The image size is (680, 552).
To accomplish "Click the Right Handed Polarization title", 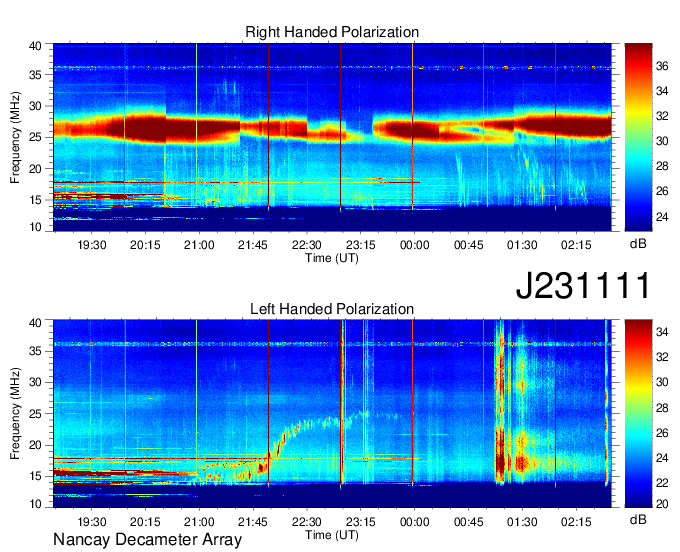I will [332, 32].
